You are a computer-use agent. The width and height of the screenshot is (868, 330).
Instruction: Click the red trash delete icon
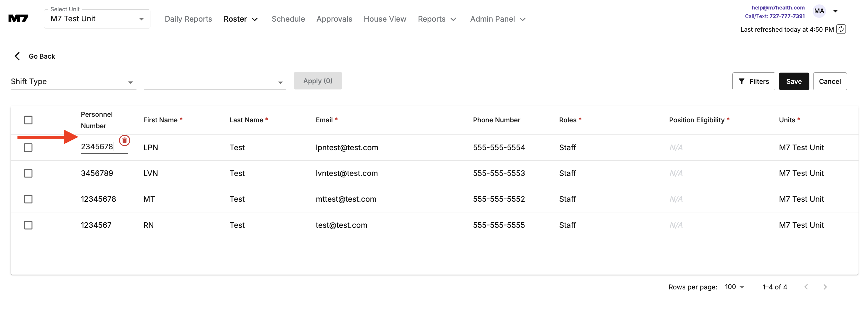click(124, 140)
